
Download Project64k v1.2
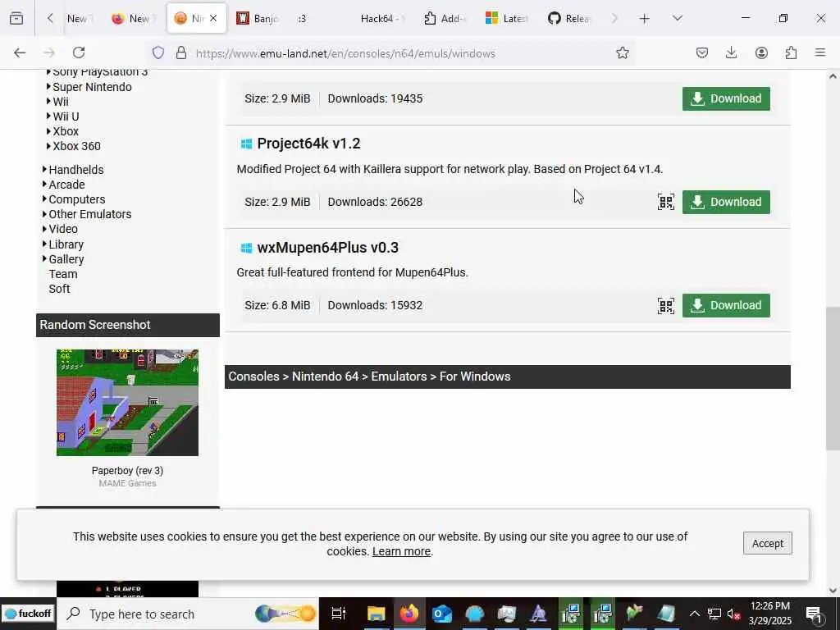726,202
